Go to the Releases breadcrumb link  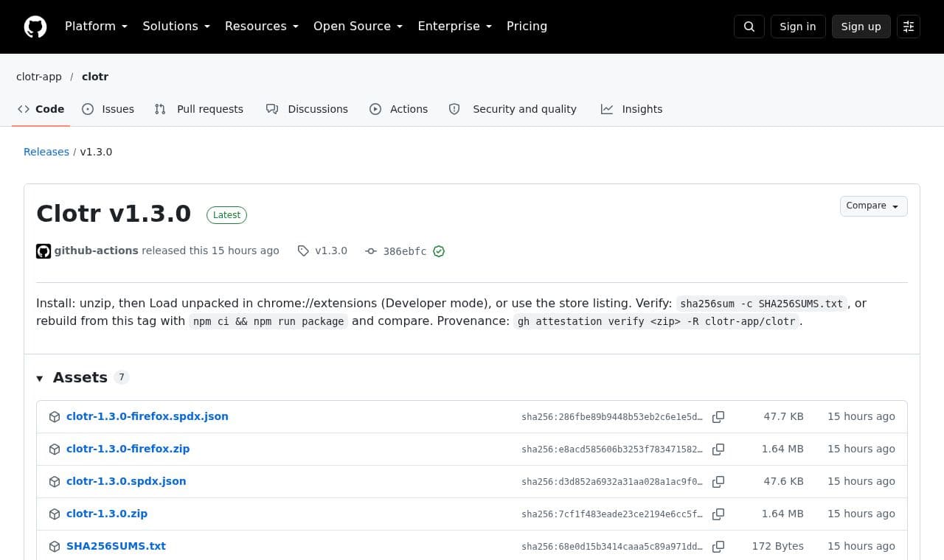(x=46, y=152)
